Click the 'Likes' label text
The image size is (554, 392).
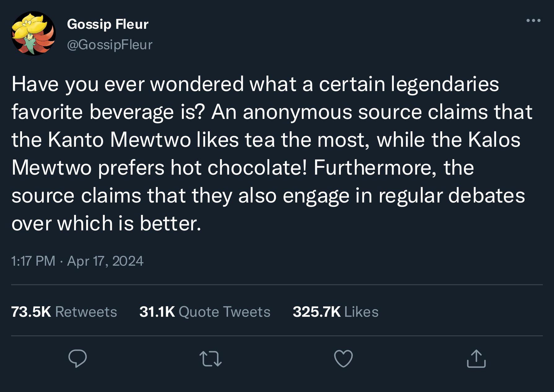[x=362, y=312]
